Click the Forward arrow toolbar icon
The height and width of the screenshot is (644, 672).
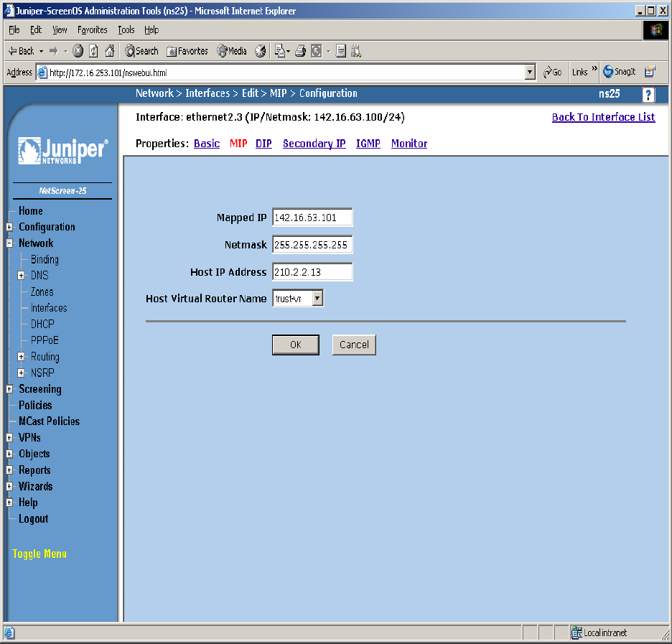click(x=54, y=52)
